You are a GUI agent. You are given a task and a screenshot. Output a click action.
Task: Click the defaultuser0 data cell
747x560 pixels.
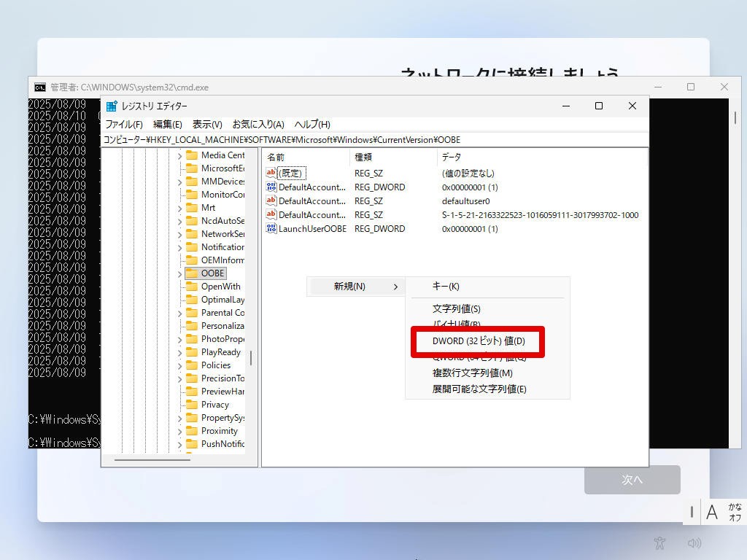(465, 201)
